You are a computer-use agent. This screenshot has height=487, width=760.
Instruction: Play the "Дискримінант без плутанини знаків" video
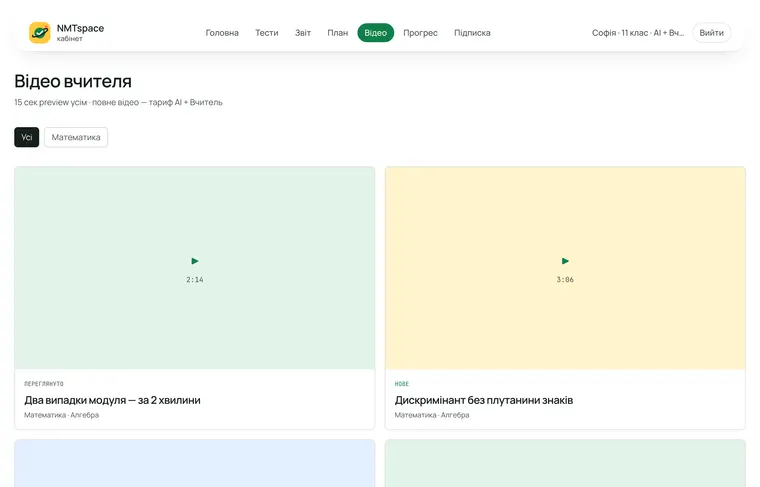[x=565, y=261]
